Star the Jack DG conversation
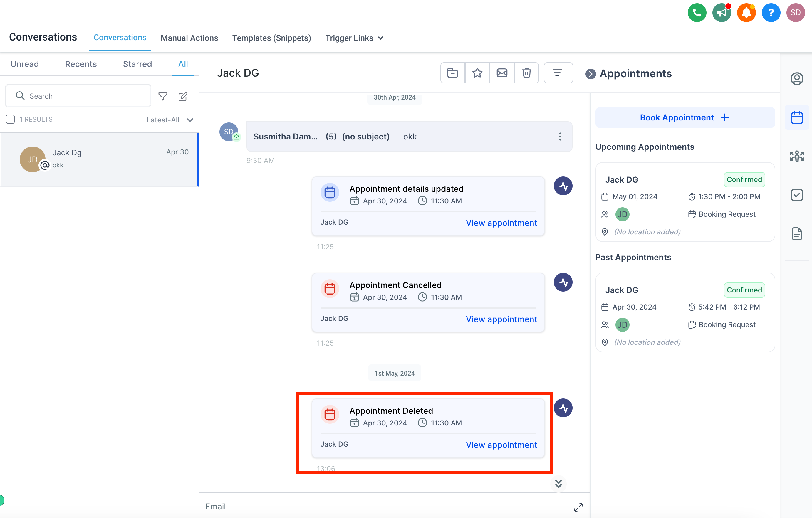 tap(477, 73)
